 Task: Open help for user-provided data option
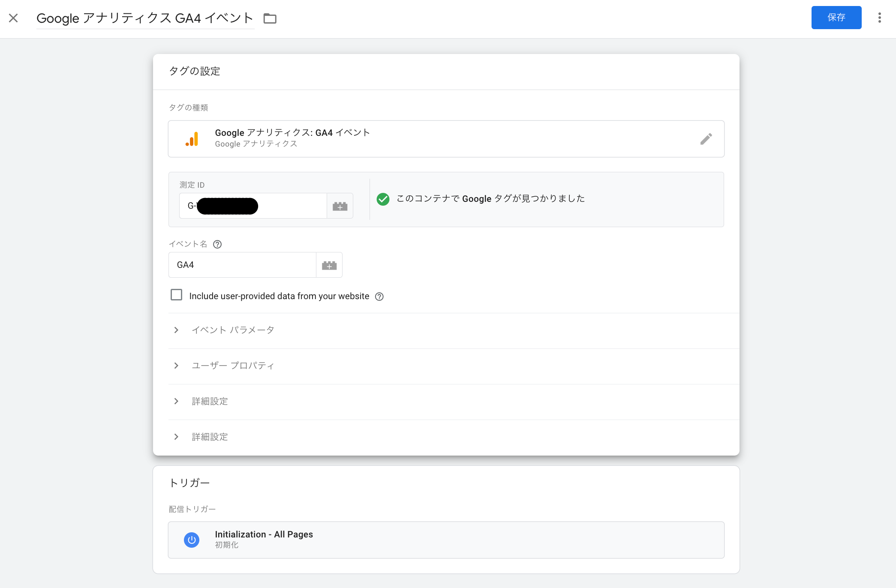pyautogui.click(x=379, y=296)
